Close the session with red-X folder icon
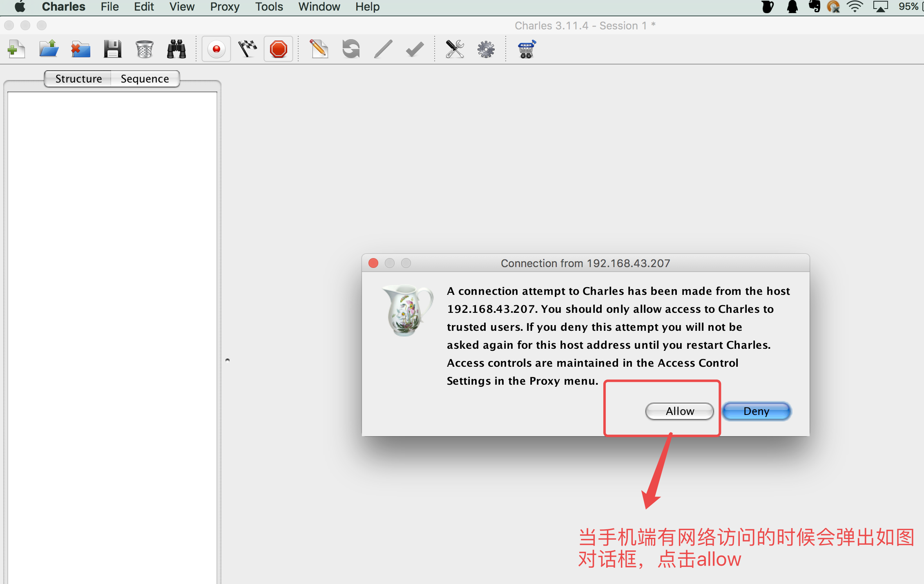The width and height of the screenshot is (924, 584). tap(80, 49)
